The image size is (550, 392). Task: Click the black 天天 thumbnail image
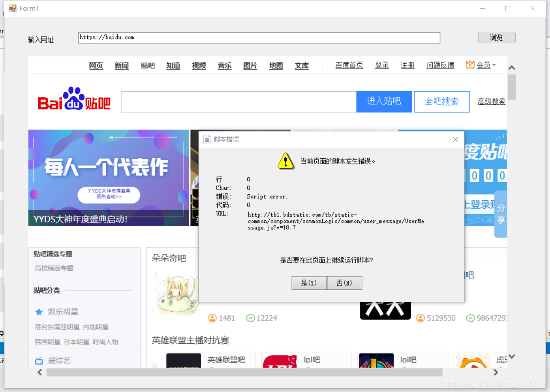click(385, 310)
